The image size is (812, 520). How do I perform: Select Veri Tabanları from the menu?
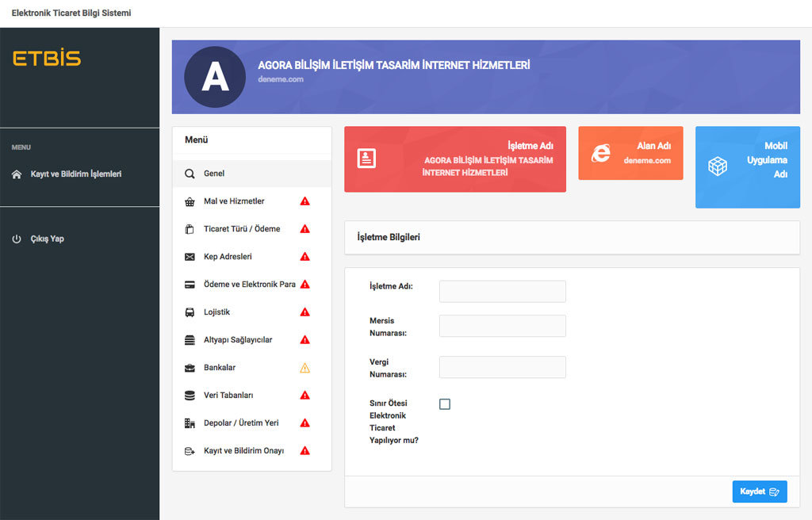click(x=228, y=396)
